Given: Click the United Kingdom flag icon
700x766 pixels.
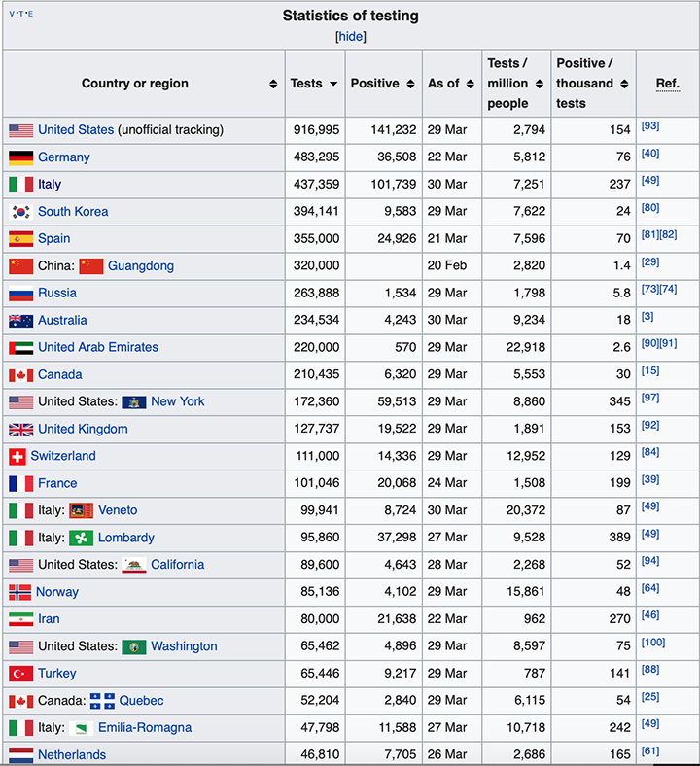Looking at the screenshot, I should pos(21,430).
